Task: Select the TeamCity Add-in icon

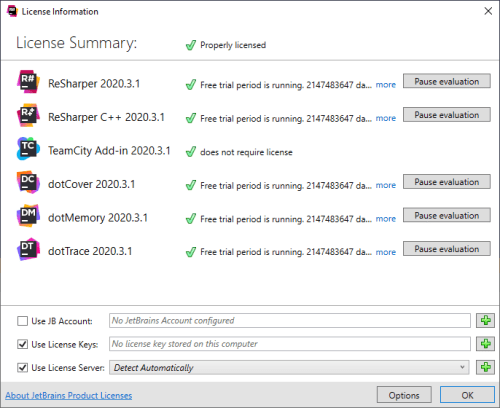Action: (28, 149)
